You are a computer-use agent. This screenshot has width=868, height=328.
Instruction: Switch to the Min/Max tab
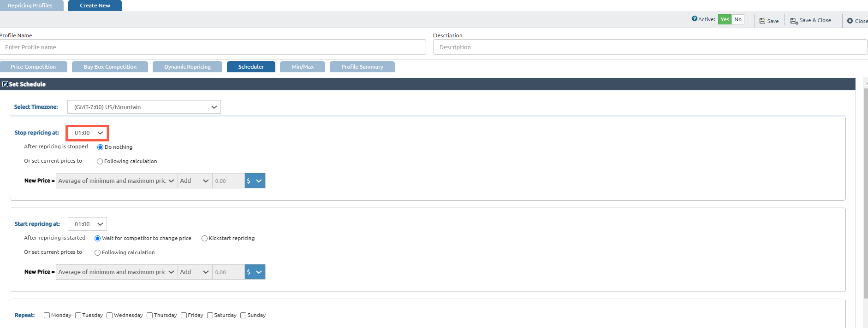click(303, 67)
